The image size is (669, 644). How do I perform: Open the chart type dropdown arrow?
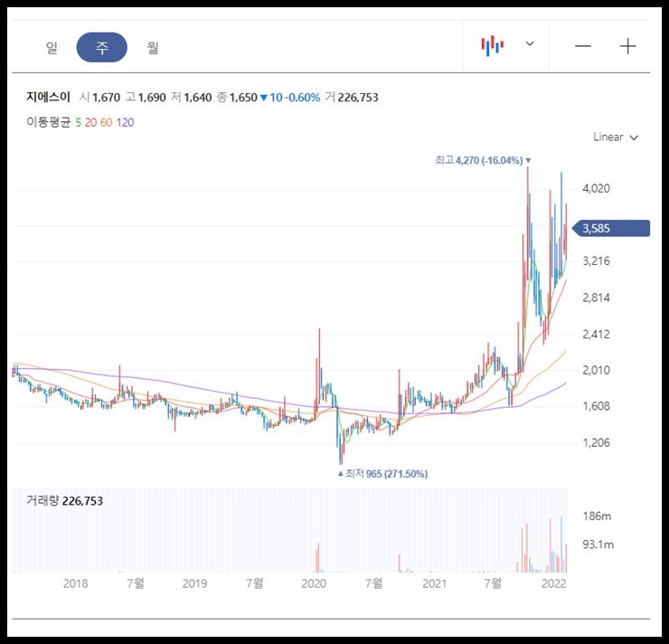(x=530, y=43)
